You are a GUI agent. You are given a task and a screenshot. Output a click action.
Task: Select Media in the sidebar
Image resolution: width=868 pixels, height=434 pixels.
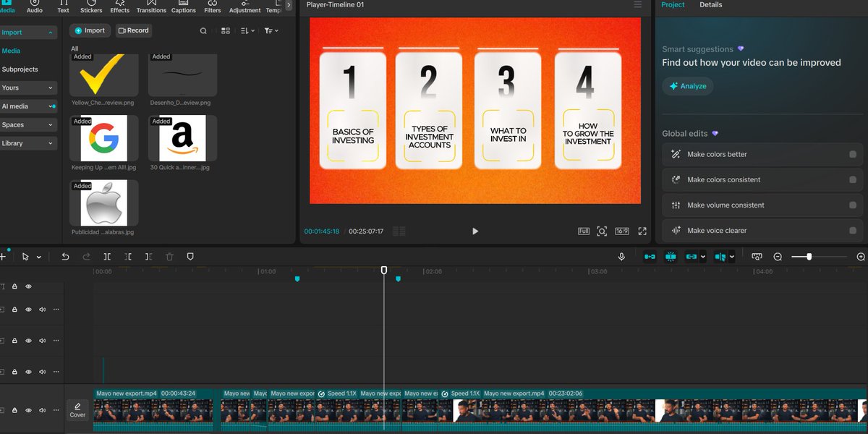point(11,51)
